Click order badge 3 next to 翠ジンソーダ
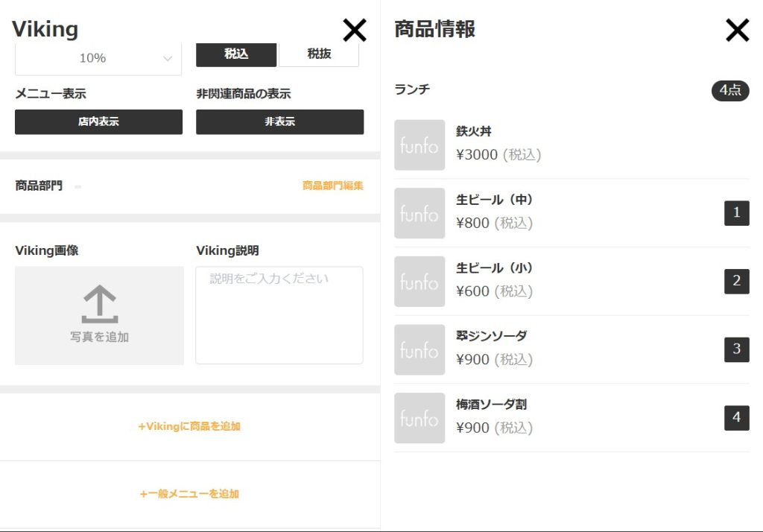Screen dimensions: 763x532 pos(736,349)
